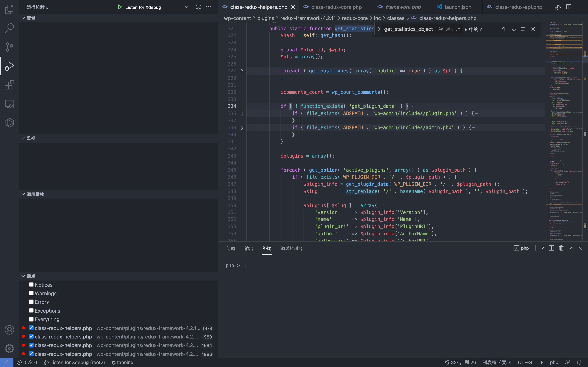Enable the Notices breakpoint checkbox
Image resolution: width=588 pixels, height=367 pixels.
[x=31, y=284]
